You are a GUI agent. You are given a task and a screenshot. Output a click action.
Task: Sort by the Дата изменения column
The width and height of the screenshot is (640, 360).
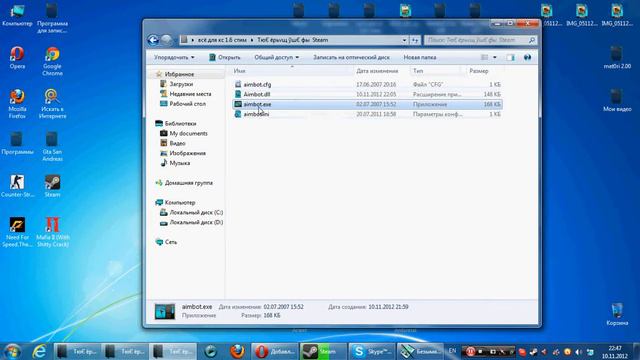382,71
